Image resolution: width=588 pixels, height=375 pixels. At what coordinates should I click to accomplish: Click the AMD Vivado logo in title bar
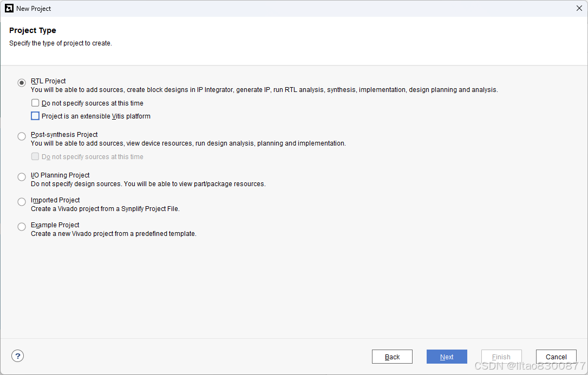[x=9, y=8]
